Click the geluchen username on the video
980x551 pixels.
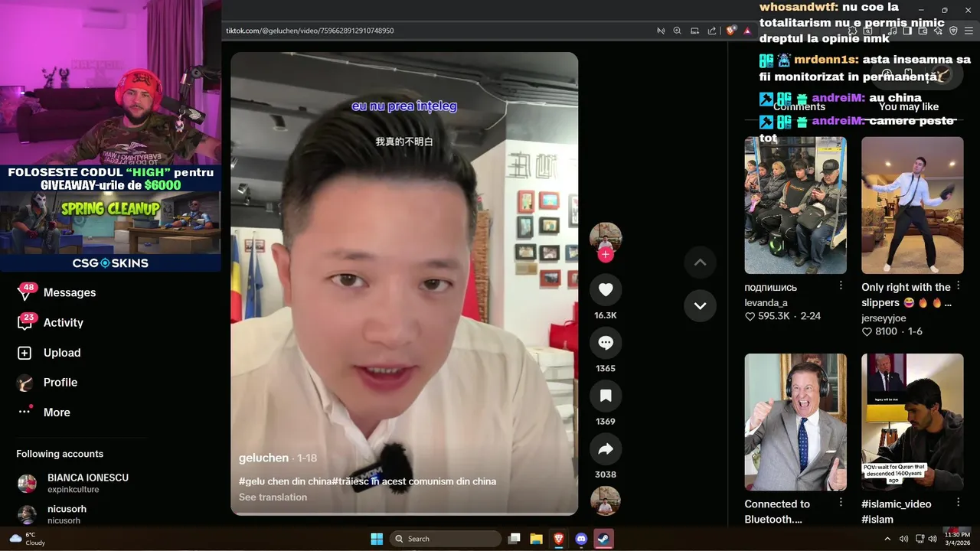[263, 458]
